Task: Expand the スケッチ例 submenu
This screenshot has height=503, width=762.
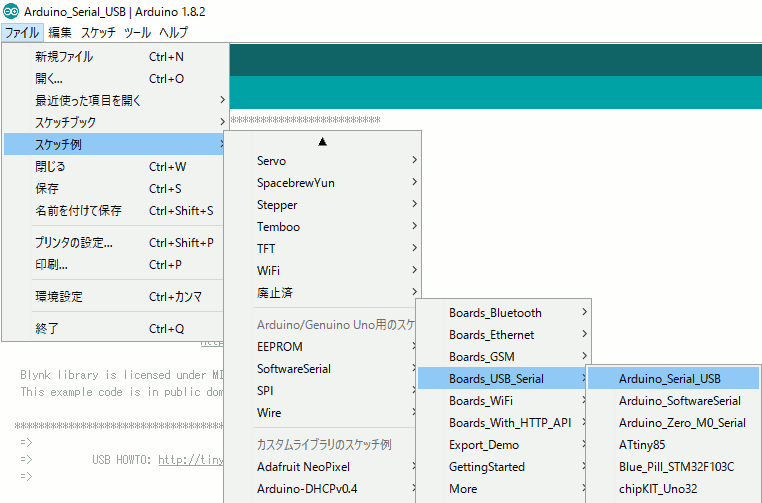Action: 116,144
